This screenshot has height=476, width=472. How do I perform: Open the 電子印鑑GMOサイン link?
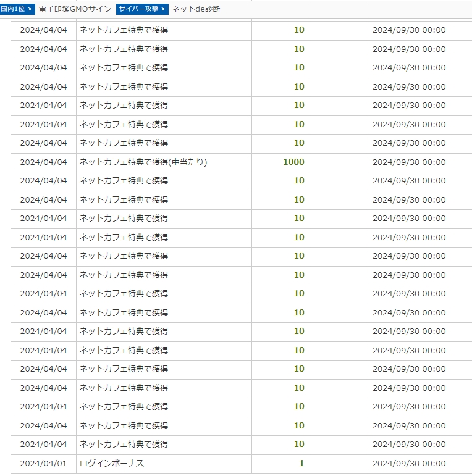click(75, 9)
